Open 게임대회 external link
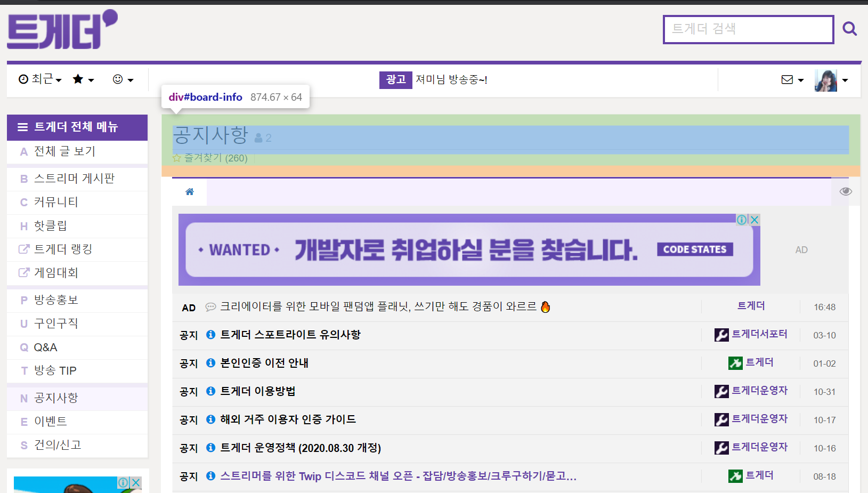 77,273
